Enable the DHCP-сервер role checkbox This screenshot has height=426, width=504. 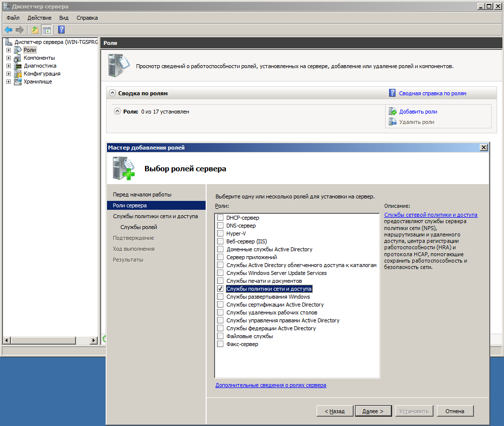pyautogui.click(x=220, y=218)
